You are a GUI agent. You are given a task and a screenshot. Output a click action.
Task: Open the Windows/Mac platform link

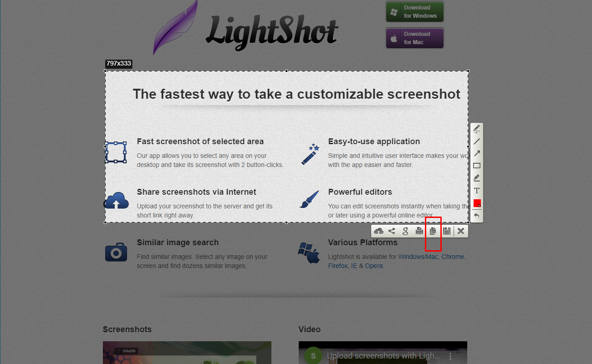[x=418, y=257]
